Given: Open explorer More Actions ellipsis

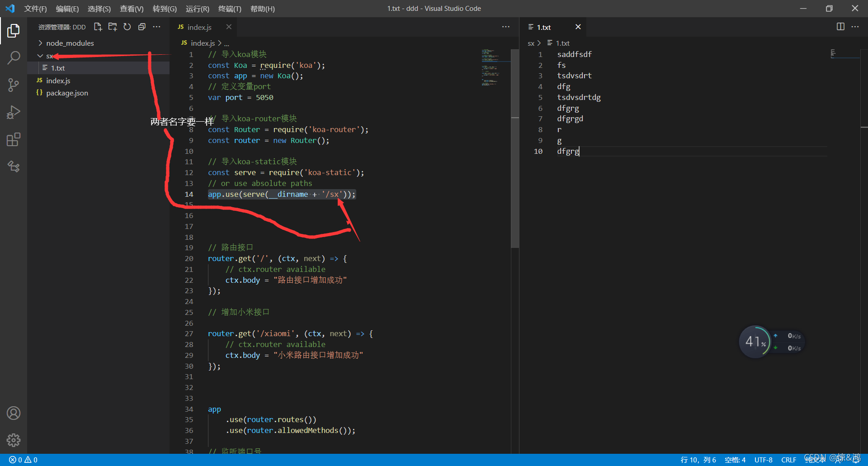Looking at the screenshot, I should pyautogui.click(x=156, y=27).
